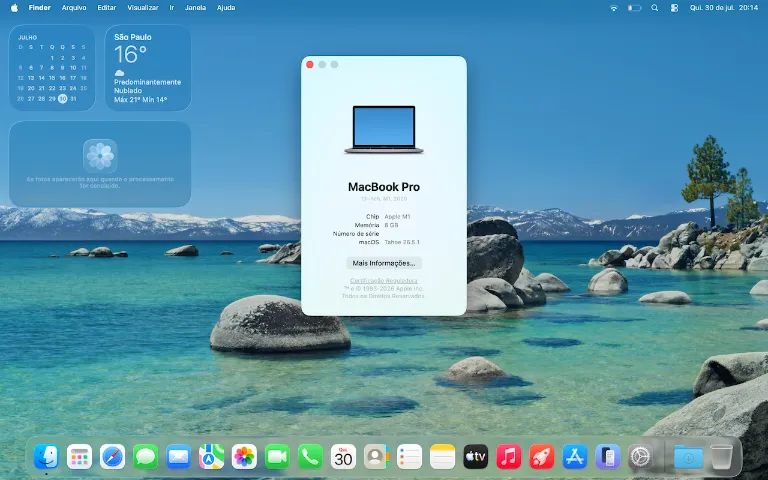Close the About This Mac window
This screenshot has width=768, height=480.
point(310,65)
